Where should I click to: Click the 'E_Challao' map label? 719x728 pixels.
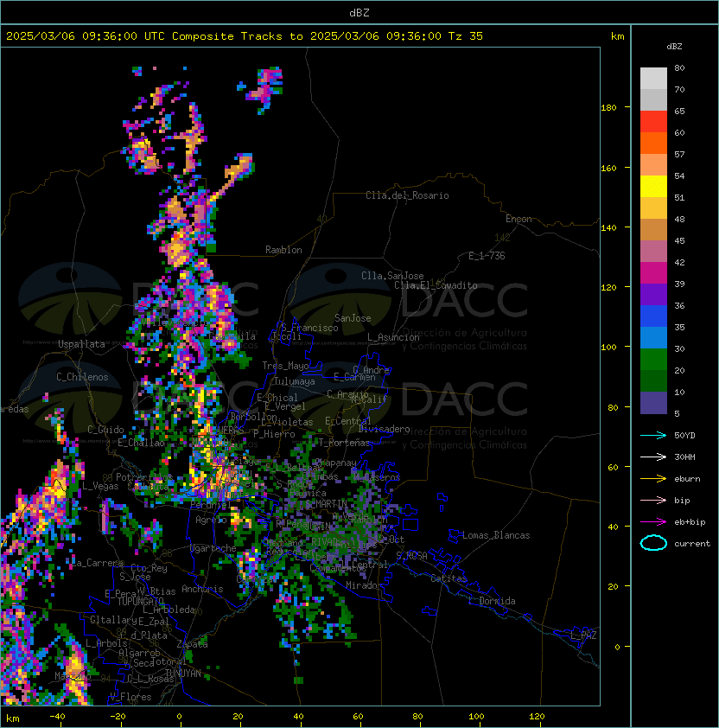[141, 443]
